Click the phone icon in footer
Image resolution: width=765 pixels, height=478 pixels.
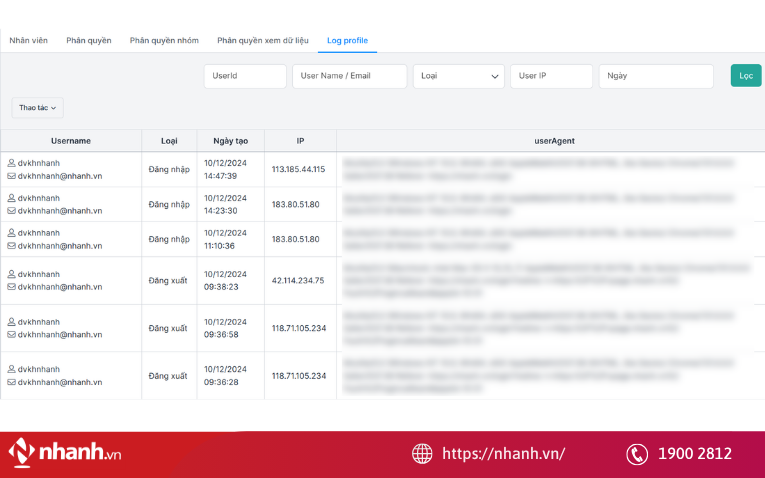pos(637,454)
